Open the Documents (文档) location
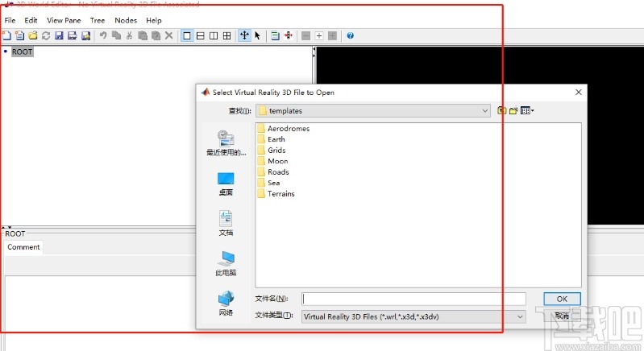This screenshot has width=644, height=351. (226, 224)
